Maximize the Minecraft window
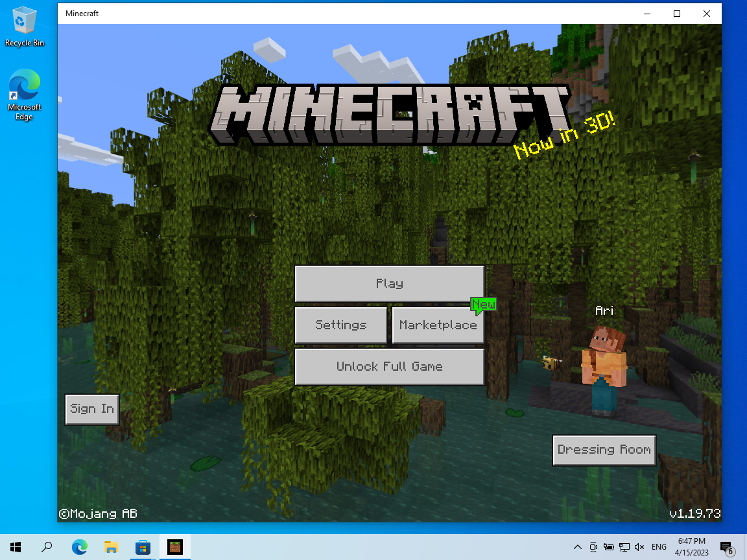Image resolution: width=747 pixels, height=560 pixels. (x=677, y=14)
